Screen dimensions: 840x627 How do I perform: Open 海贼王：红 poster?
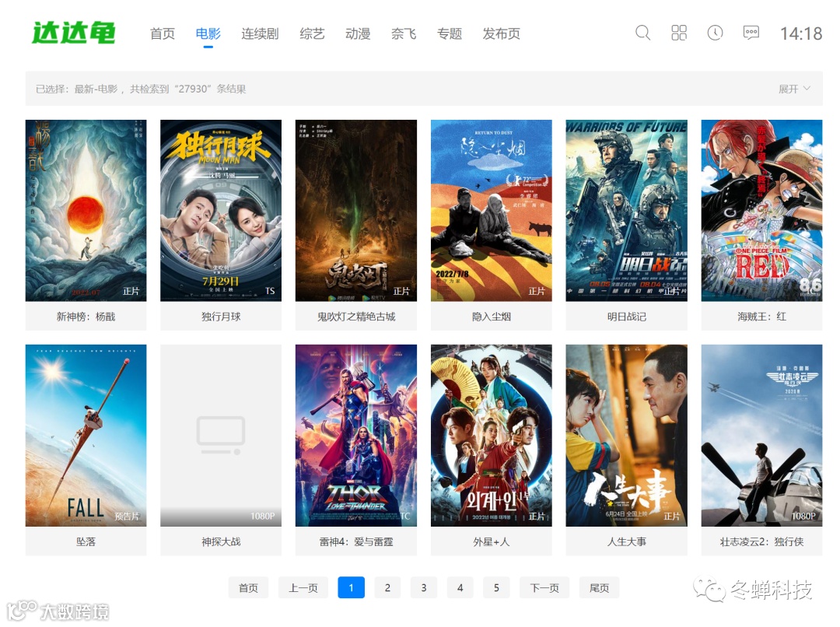761,210
